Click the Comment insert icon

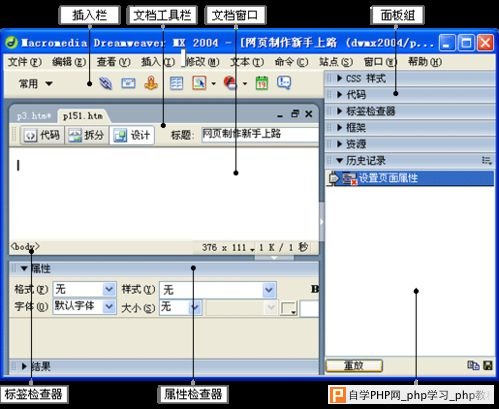[x=284, y=83]
